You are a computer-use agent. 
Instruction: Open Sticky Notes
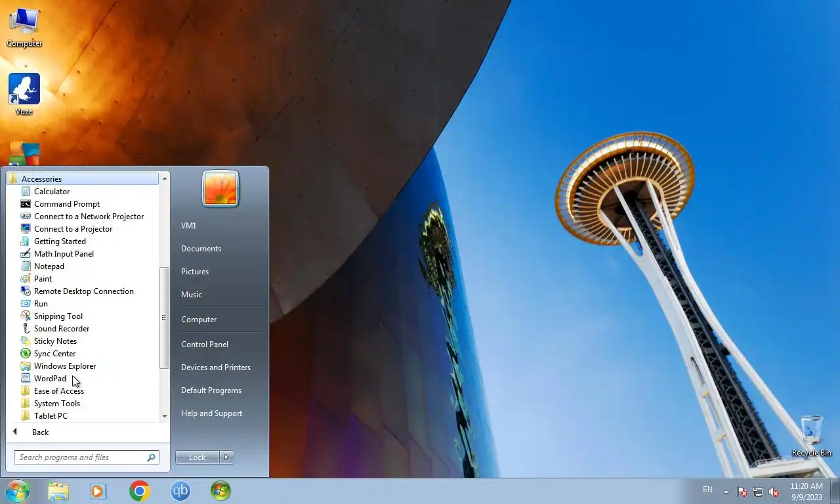(x=55, y=341)
